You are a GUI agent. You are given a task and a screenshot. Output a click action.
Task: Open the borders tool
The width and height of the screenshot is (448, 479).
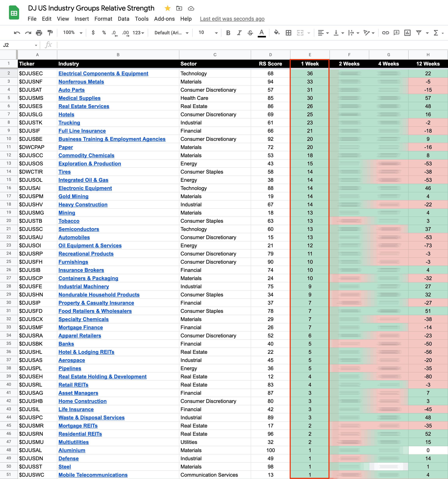tap(288, 33)
